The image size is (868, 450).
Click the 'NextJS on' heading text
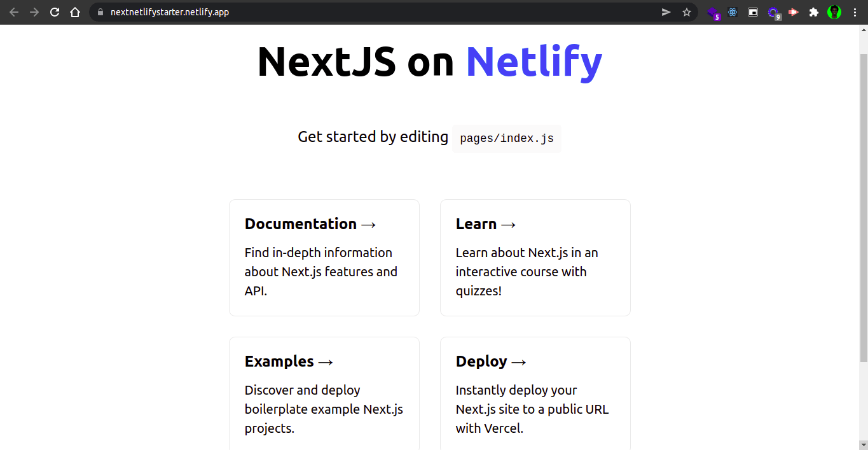click(356, 62)
